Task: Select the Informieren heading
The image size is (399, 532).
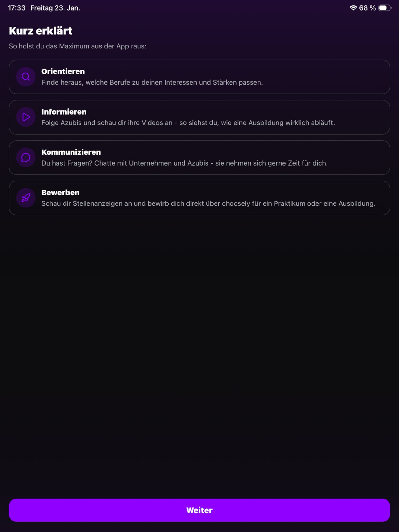Action: (64, 112)
